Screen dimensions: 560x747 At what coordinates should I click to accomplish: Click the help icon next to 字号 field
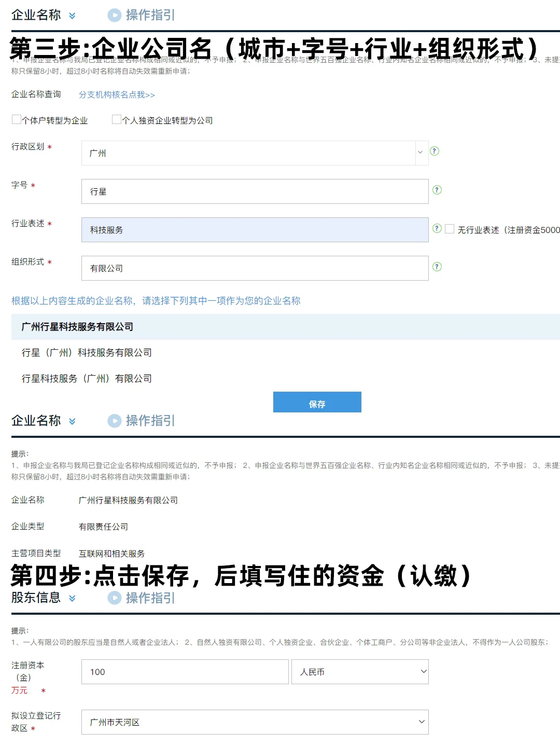437,190
